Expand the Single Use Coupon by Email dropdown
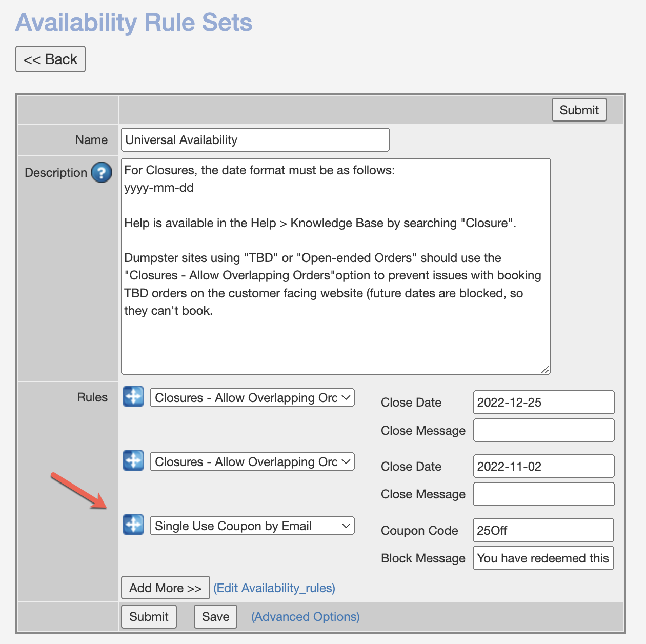The width and height of the screenshot is (646, 644). click(252, 526)
